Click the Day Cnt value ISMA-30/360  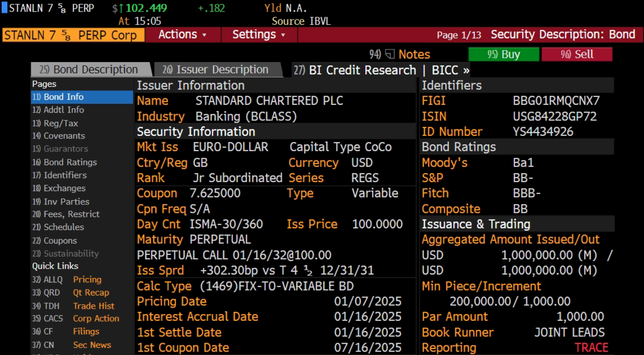click(226, 224)
